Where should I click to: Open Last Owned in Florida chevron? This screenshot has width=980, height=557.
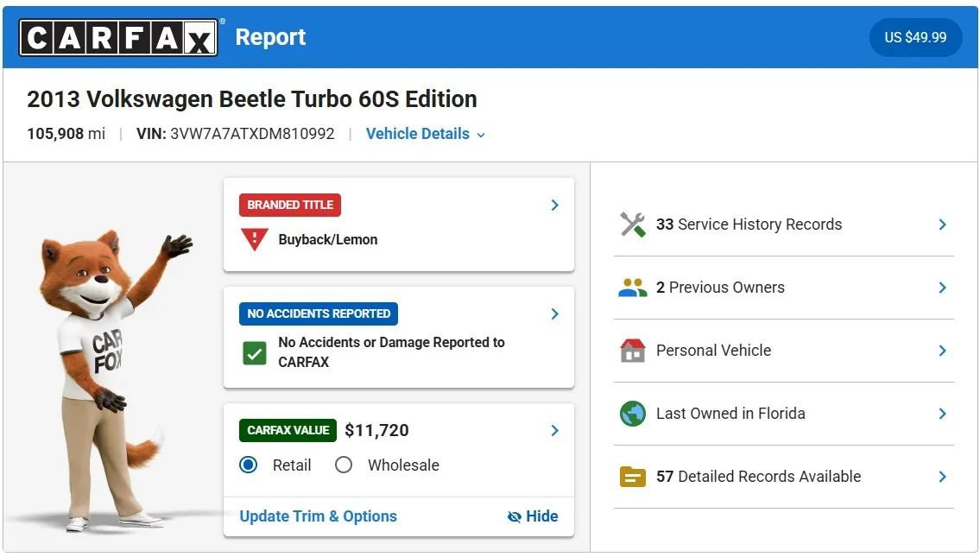943,414
